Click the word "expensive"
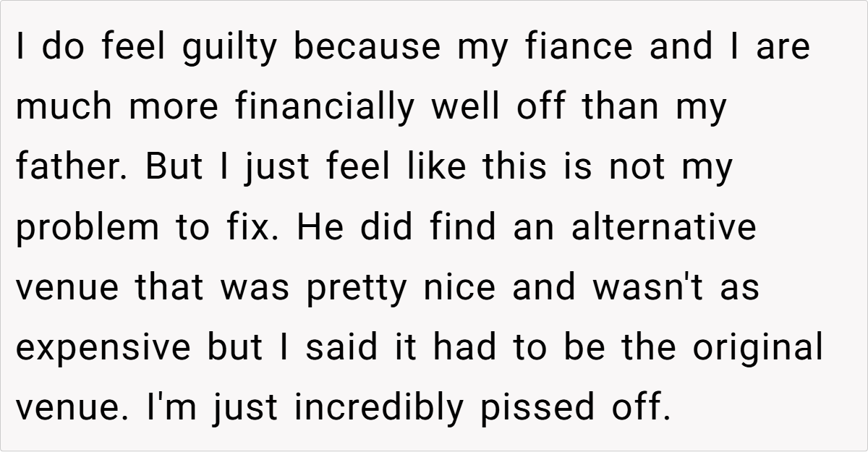 point(103,349)
